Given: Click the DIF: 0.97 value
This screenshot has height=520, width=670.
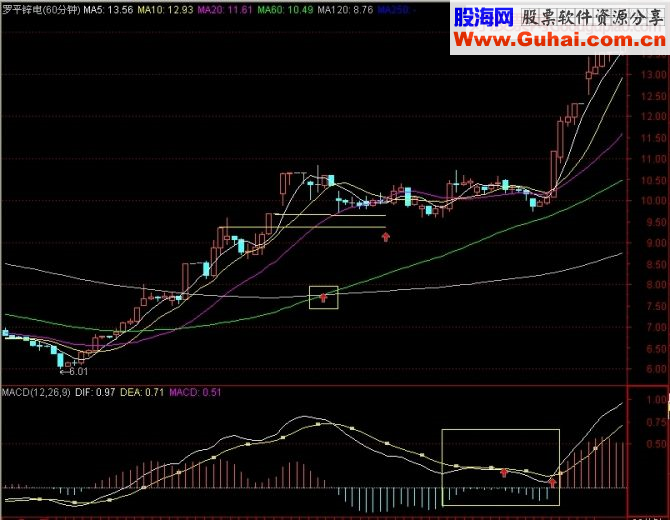Looking at the screenshot, I should pos(95,392).
